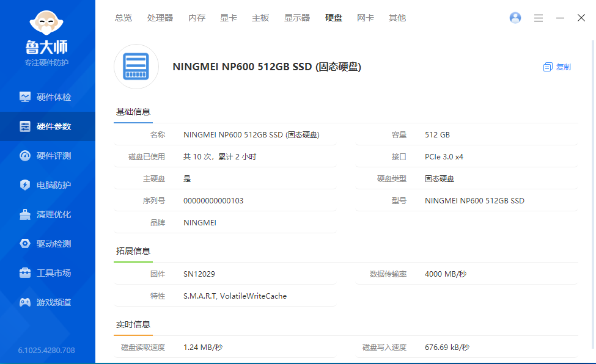The height and width of the screenshot is (364, 596).
Task: Copy hardware info with 复制 button
Action: coord(557,67)
